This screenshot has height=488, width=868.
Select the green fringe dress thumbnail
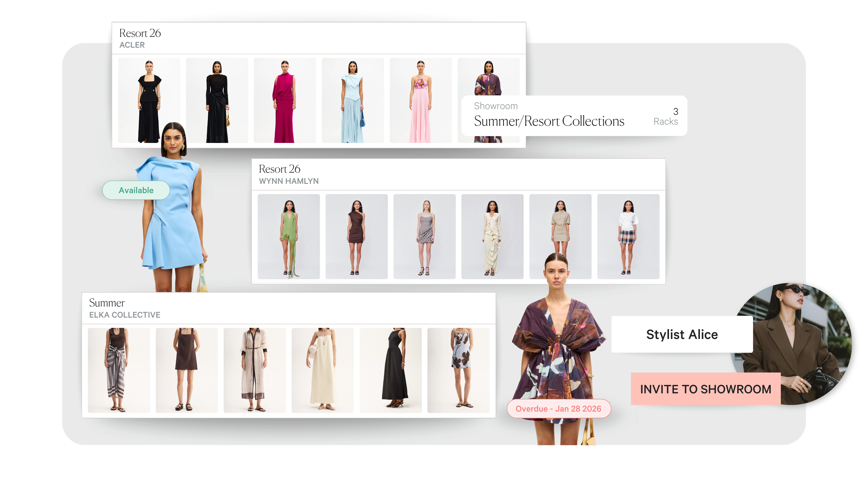click(289, 236)
